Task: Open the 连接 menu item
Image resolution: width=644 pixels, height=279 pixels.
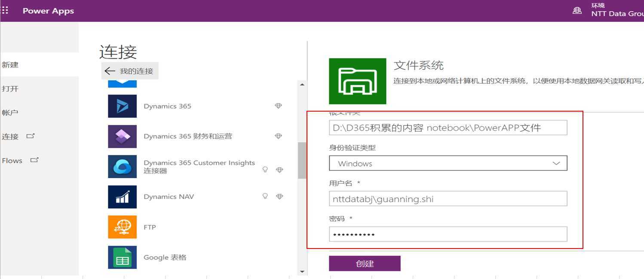Action: [x=40, y=136]
